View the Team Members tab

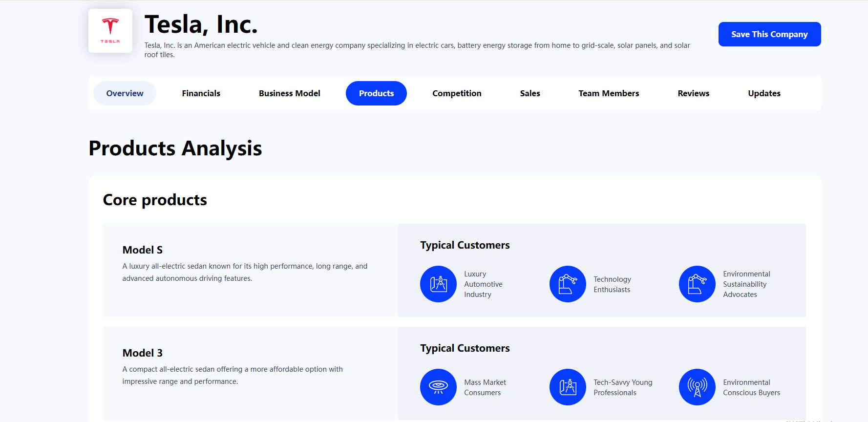pyautogui.click(x=609, y=93)
